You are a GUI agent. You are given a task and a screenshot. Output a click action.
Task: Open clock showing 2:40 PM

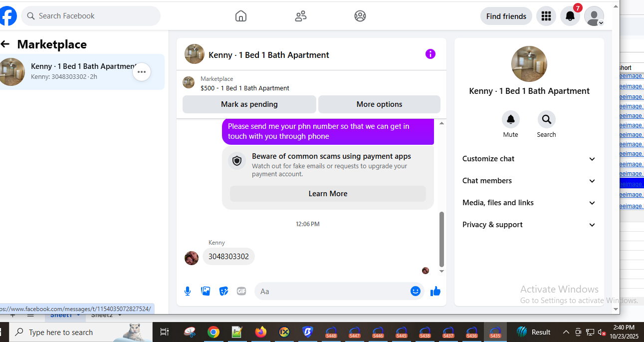point(624,332)
